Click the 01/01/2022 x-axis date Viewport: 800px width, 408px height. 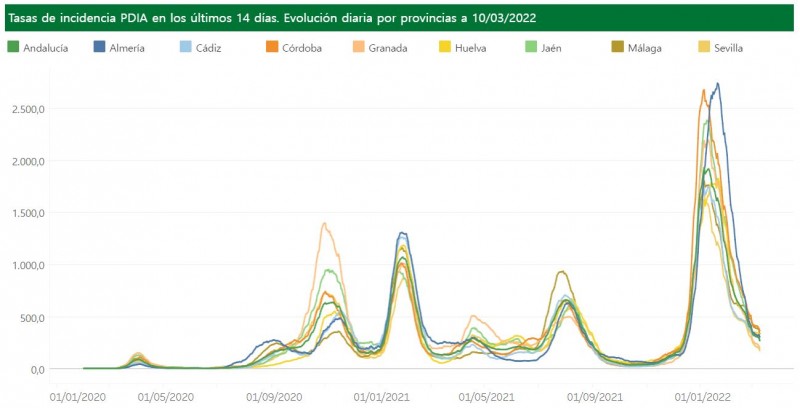point(703,397)
